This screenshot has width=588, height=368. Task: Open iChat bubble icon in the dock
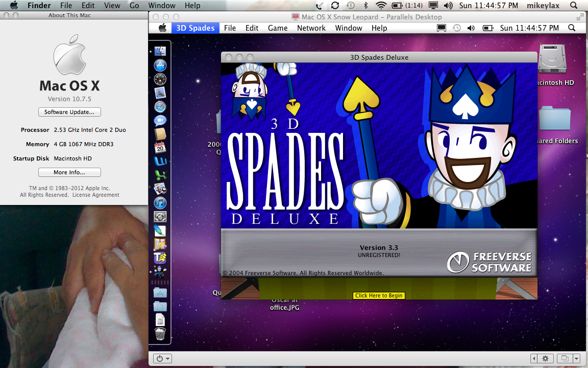[160, 121]
